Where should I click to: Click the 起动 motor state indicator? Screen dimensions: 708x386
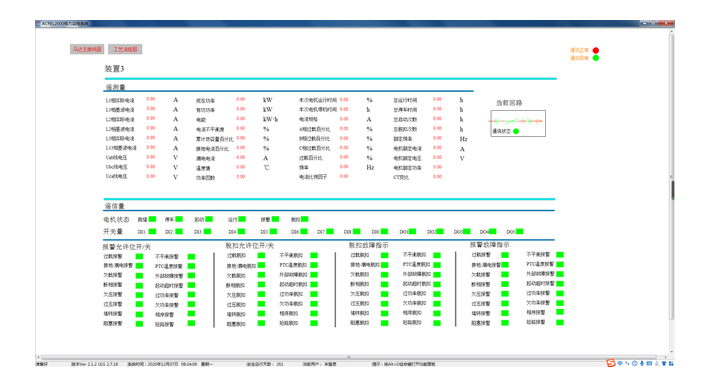pos(209,219)
